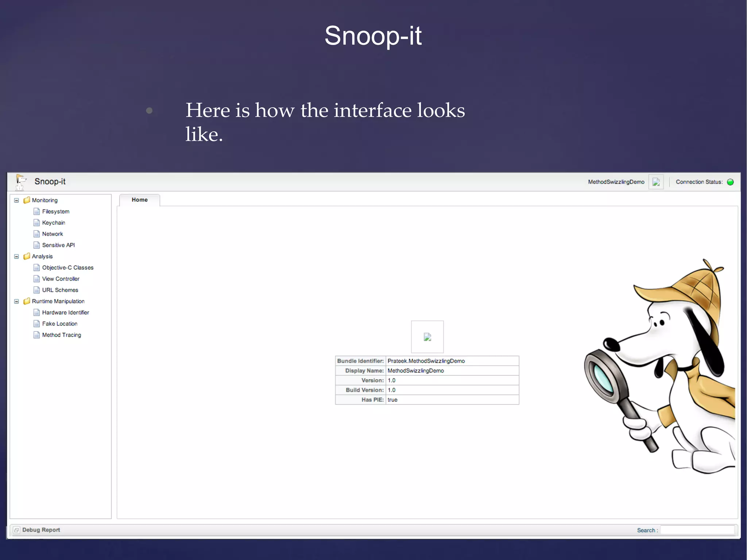
Task: Click the Monitoring folder icon
Action: [x=27, y=200]
